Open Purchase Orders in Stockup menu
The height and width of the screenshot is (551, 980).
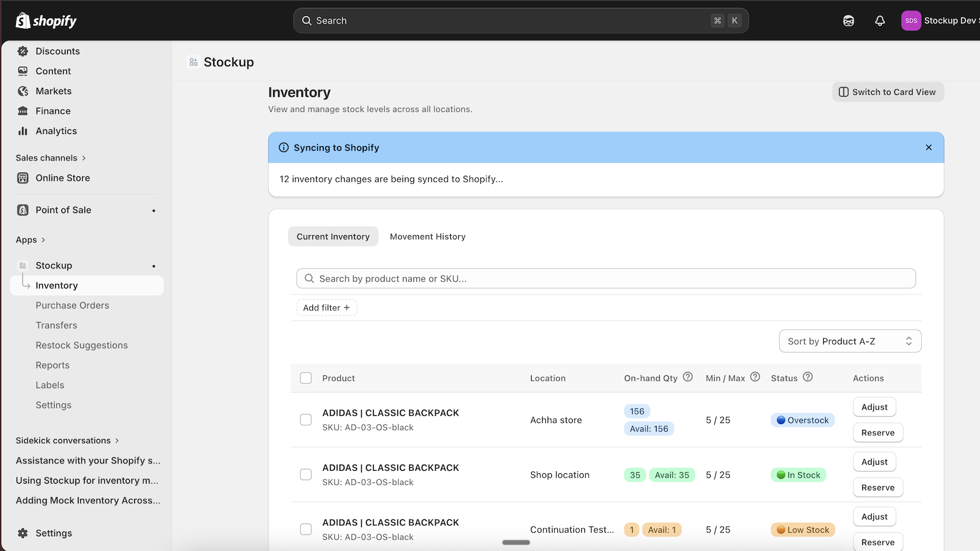click(72, 305)
